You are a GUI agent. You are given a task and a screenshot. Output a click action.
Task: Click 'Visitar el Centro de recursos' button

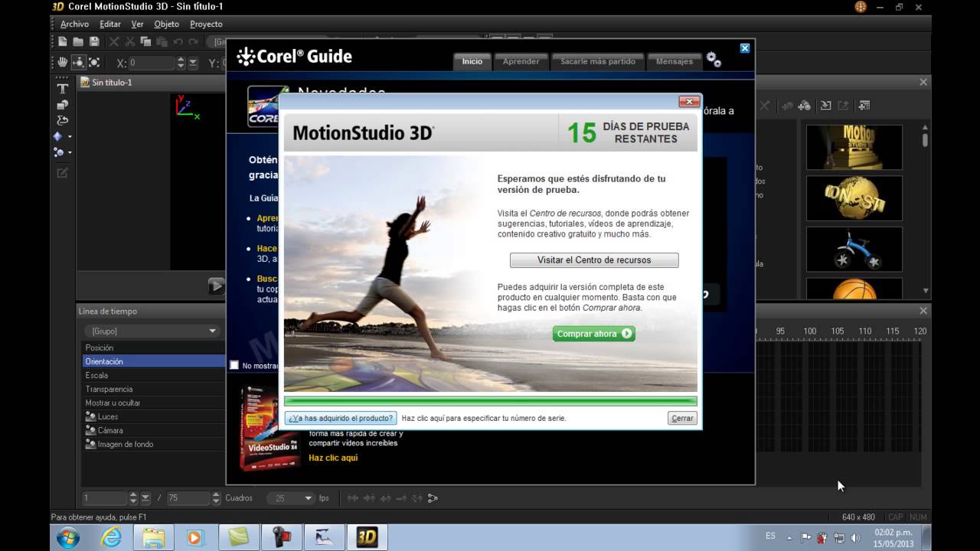(x=594, y=260)
